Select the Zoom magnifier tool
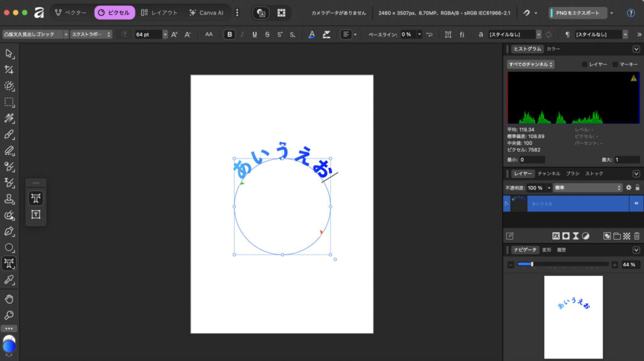This screenshot has height=361, width=644. click(x=9, y=314)
